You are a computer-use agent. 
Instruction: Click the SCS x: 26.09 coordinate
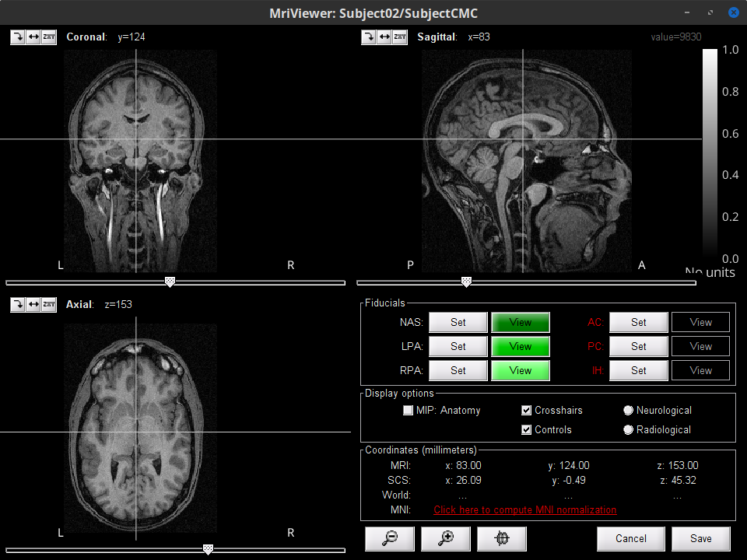click(463, 481)
